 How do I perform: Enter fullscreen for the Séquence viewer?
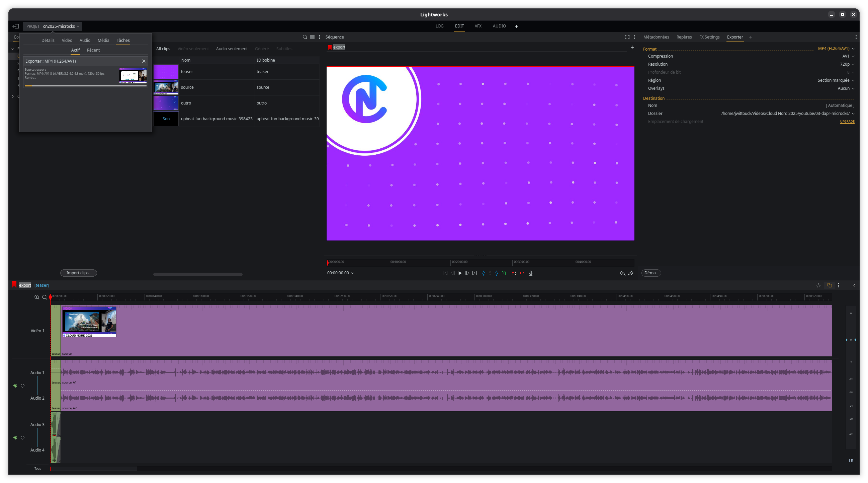pyautogui.click(x=627, y=37)
